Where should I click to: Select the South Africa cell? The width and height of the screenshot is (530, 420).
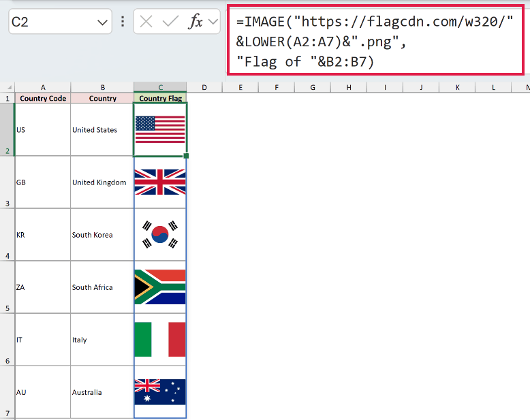[102, 287]
